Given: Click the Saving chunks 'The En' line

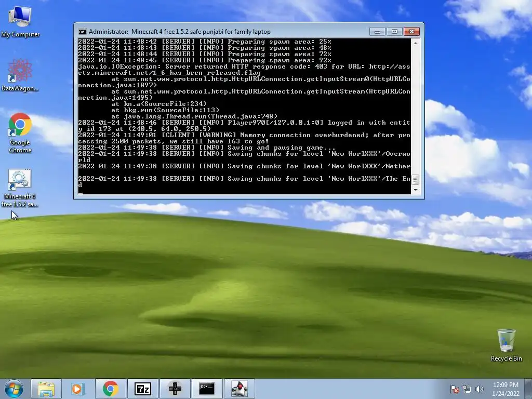Looking at the screenshot, I should point(244,181).
